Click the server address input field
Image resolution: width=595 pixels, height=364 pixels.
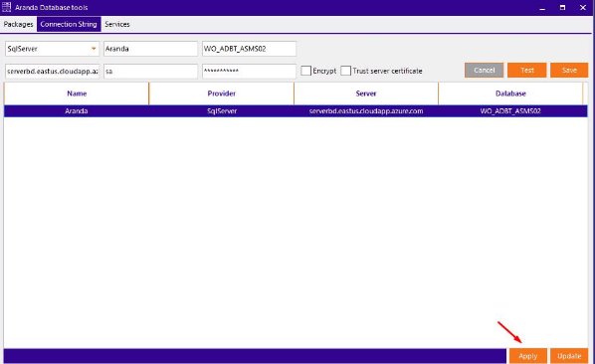coord(53,72)
